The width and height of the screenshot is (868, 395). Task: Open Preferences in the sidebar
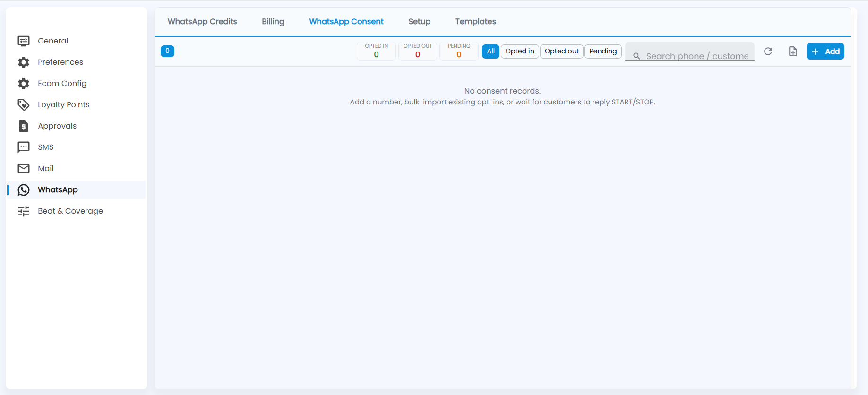76,62
